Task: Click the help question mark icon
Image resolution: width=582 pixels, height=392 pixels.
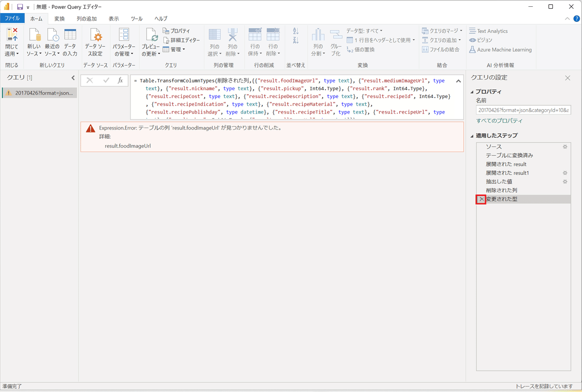Action: click(x=576, y=19)
